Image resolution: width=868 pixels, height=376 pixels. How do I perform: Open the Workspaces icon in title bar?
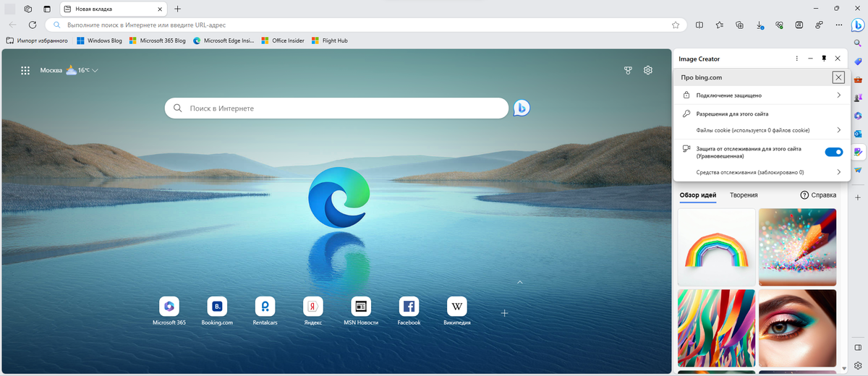(x=27, y=9)
